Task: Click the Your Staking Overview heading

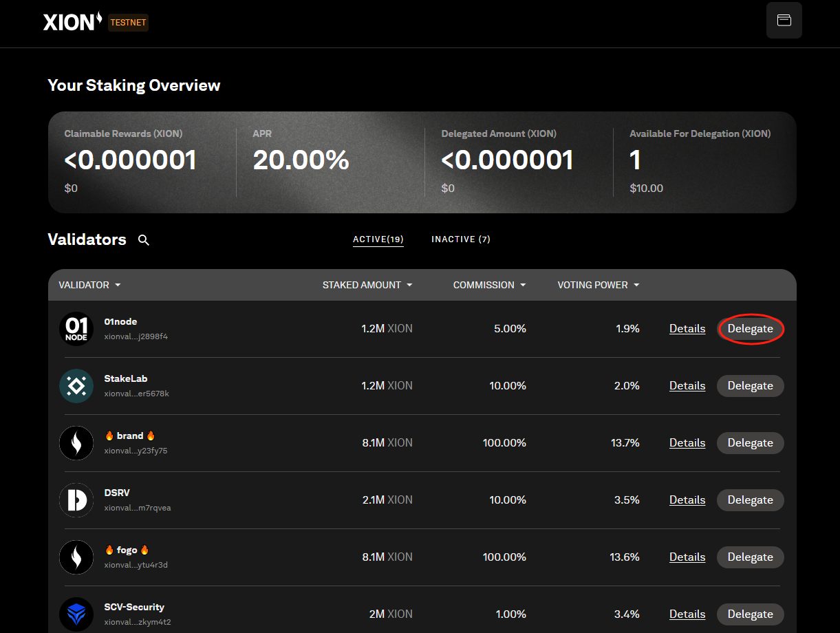Action: (134, 86)
